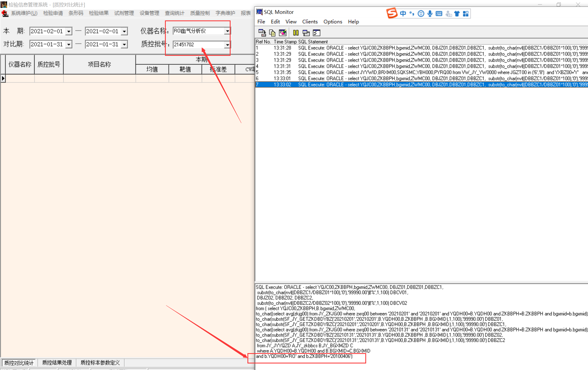This screenshot has width=588, height=370.
Task: Expand the 仪器名称 instrument dropdown
Action: pos(227,31)
